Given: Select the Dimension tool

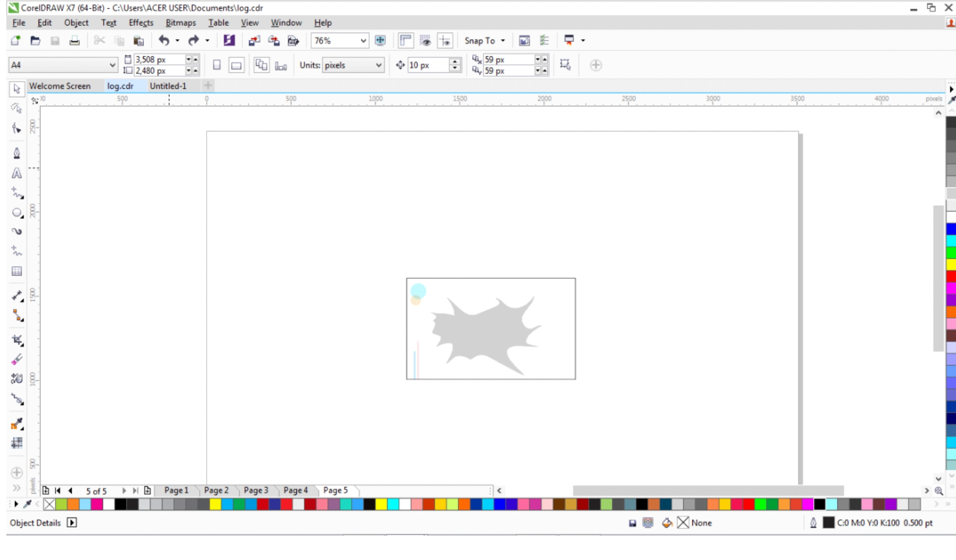Looking at the screenshot, I should (17, 296).
